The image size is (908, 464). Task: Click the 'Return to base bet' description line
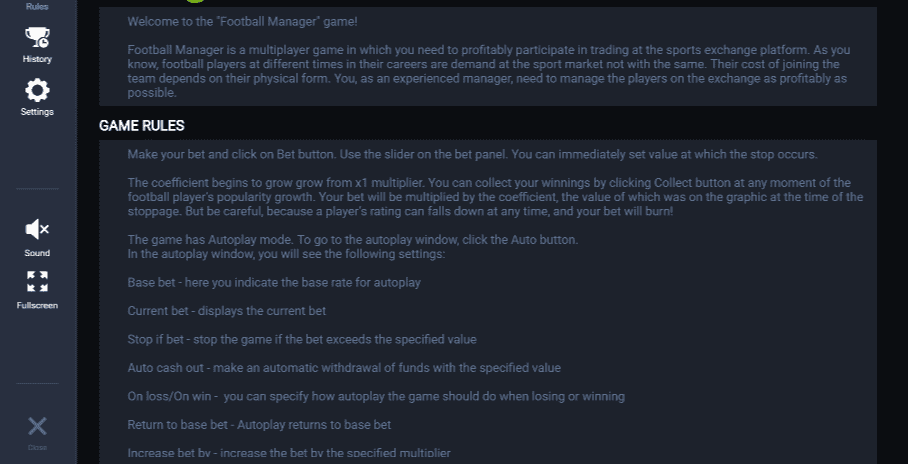(x=259, y=425)
